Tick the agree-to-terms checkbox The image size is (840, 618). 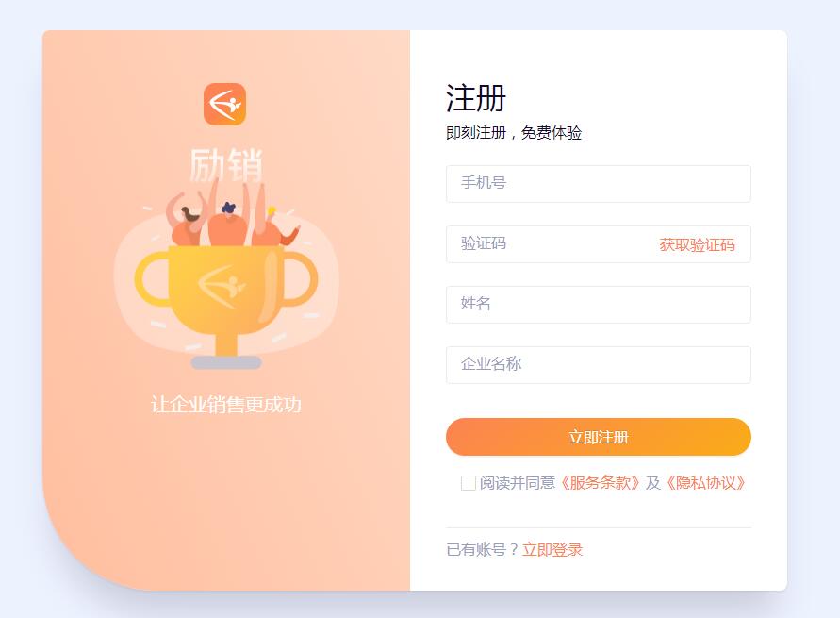click(x=469, y=483)
